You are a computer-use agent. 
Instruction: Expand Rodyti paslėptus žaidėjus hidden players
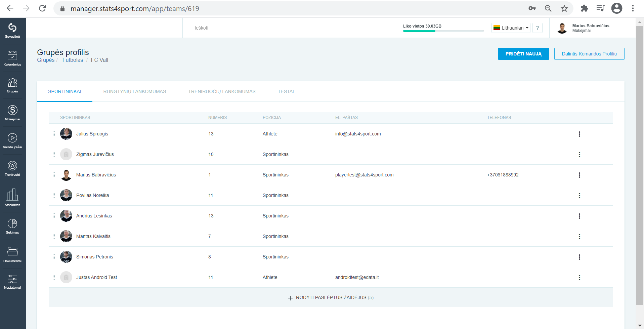[x=331, y=297]
